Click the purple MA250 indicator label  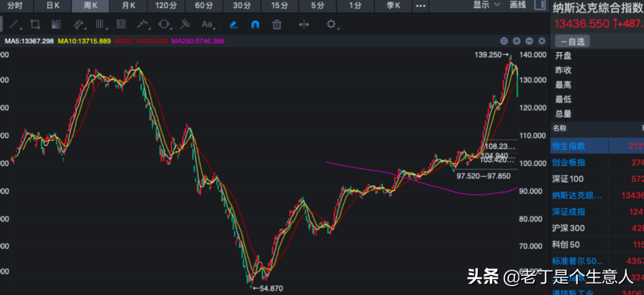[x=198, y=41]
